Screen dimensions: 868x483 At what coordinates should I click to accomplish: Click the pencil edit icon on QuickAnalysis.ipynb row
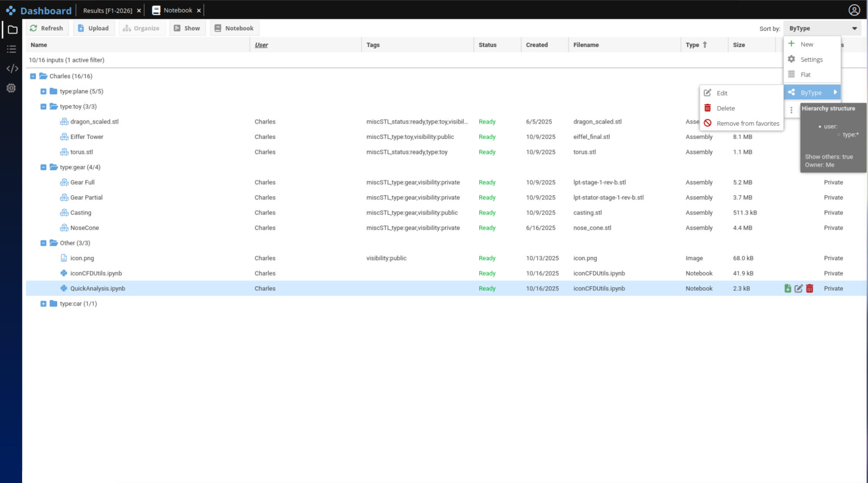click(x=798, y=288)
